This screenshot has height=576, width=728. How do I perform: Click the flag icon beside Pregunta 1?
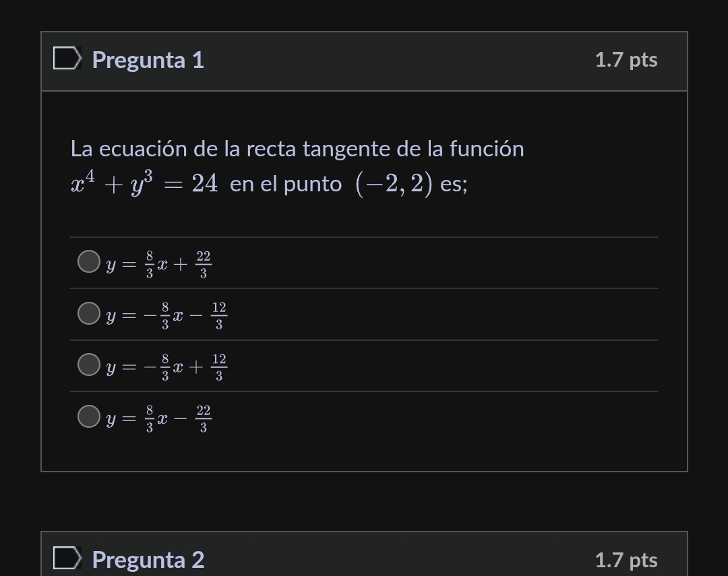tap(65, 60)
